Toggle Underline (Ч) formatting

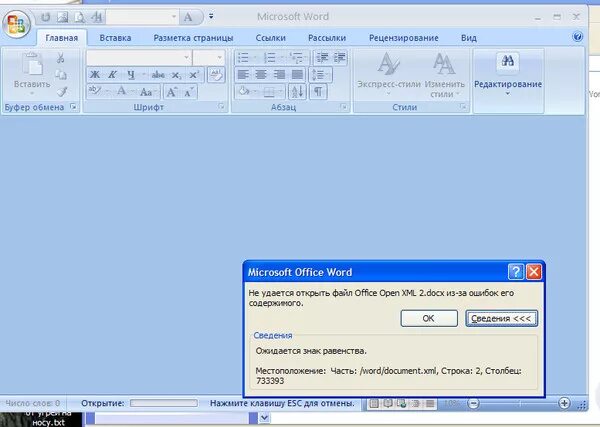tap(131, 74)
